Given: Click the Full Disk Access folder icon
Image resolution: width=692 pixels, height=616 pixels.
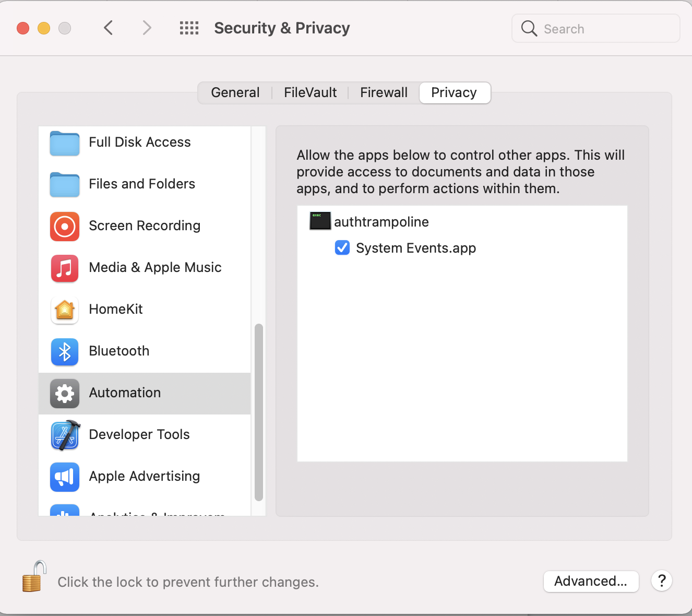Looking at the screenshot, I should tap(65, 143).
